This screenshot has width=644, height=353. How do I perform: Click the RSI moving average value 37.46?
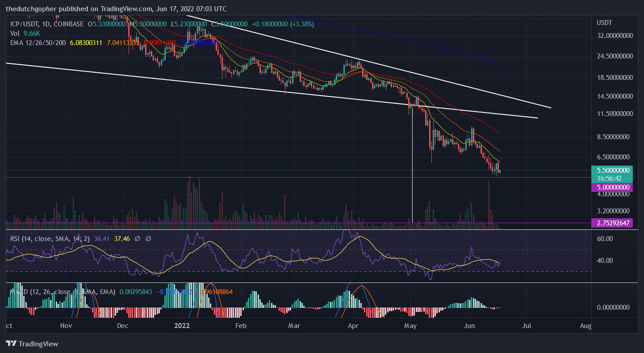click(122, 239)
